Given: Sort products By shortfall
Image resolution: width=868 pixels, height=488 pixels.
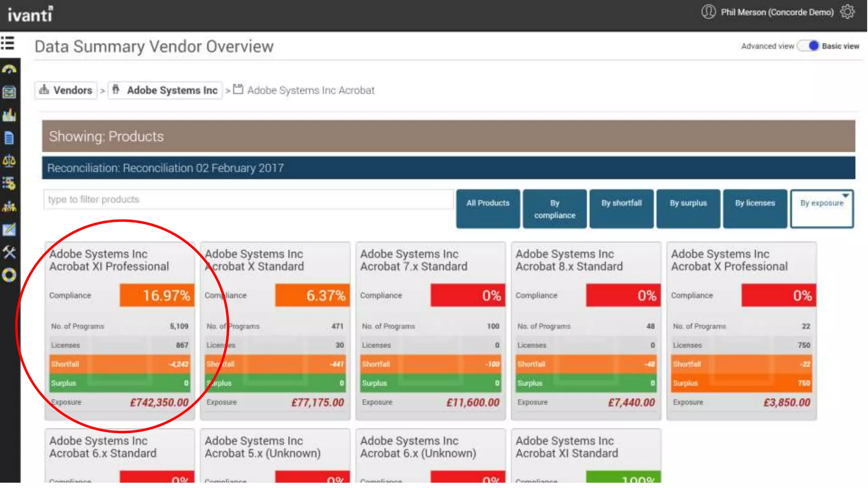Looking at the screenshot, I should 621,209.
